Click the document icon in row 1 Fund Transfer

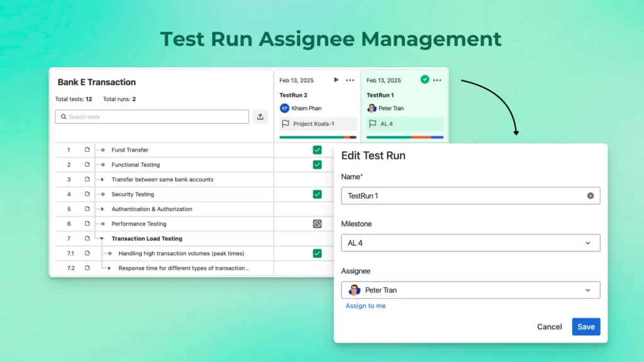(87, 150)
